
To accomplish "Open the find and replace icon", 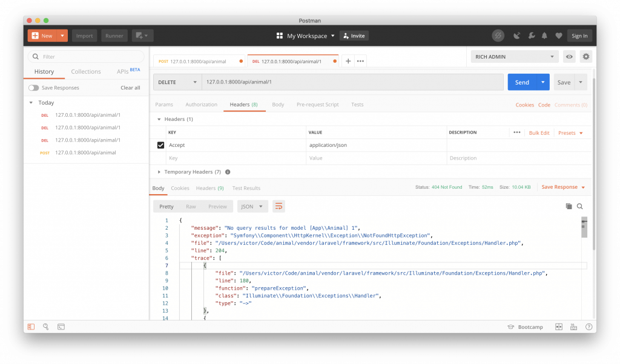I will [46, 327].
